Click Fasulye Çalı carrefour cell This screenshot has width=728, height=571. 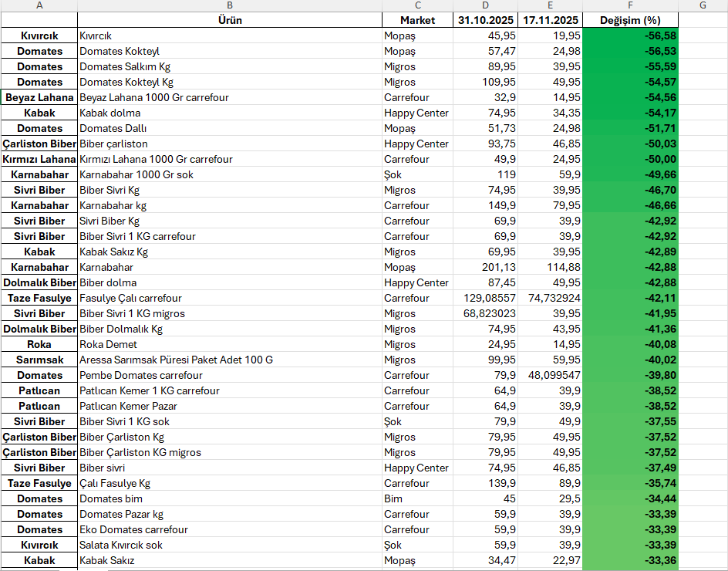click(230, 298)
